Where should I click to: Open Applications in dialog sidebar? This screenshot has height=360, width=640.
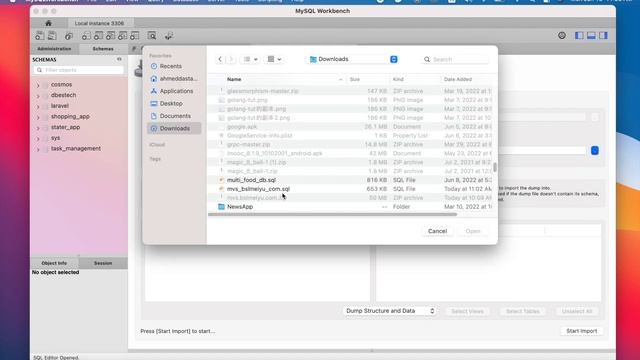172,91
